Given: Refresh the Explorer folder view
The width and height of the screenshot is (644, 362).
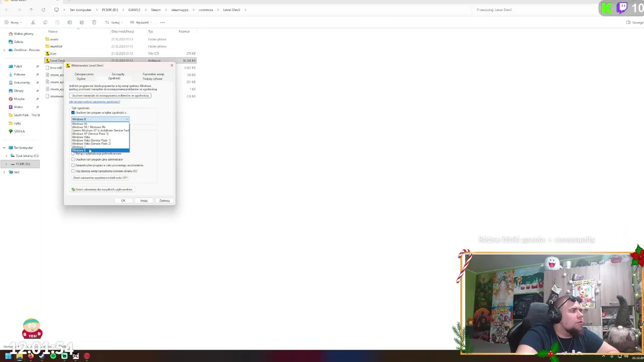Looking at the screenshot, I should click(43, 10).
